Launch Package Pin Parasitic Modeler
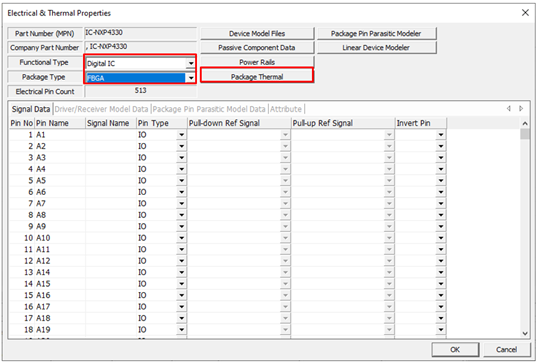Viewport: 538px width, 364px height. pyautogui.click(x=376, y=33)
